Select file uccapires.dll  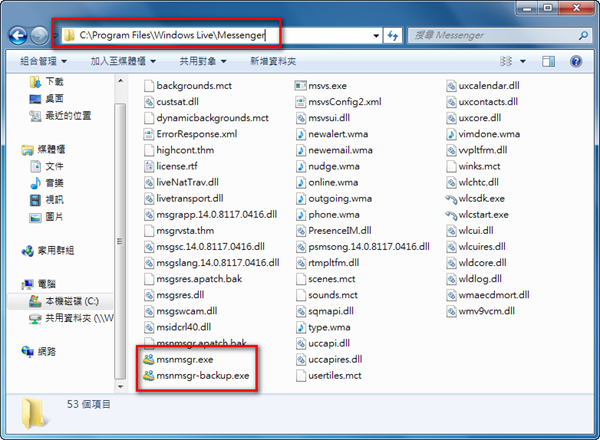[329, 360]
